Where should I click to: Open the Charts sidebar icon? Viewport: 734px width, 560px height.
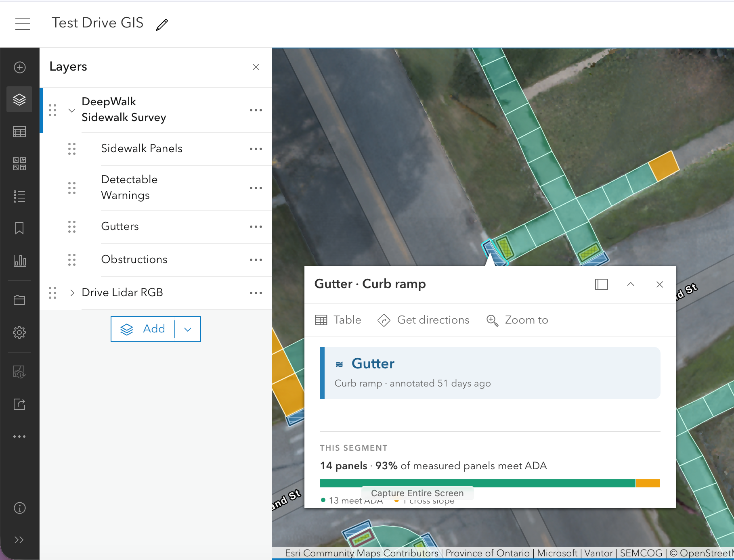[x=19, y=260]
